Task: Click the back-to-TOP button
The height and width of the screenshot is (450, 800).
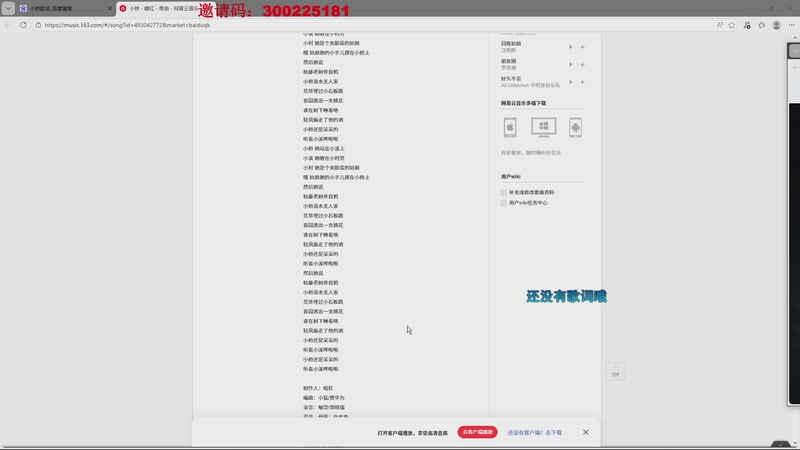Action: [615, 371]
